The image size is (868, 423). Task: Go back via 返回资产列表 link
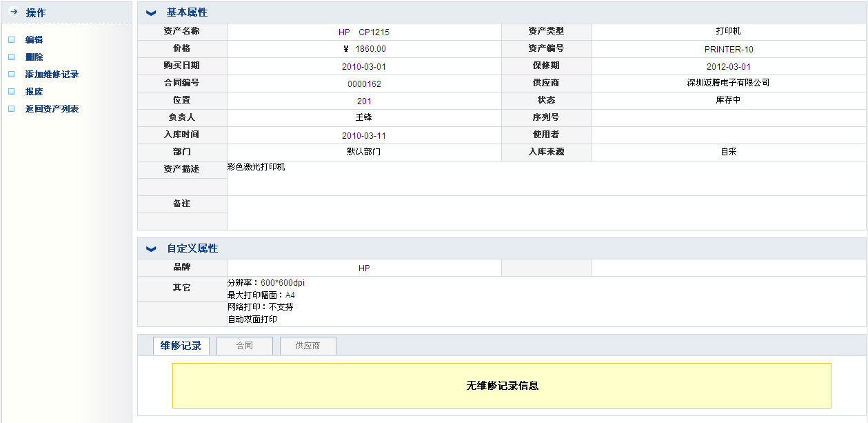[52, 109]
